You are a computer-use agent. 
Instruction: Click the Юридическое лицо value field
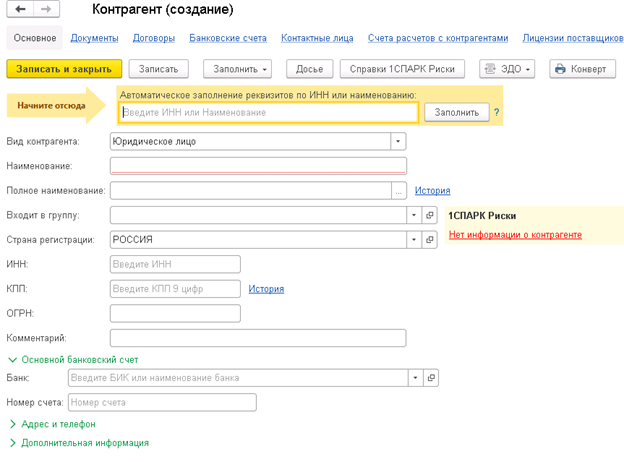(x=250, y=141)
